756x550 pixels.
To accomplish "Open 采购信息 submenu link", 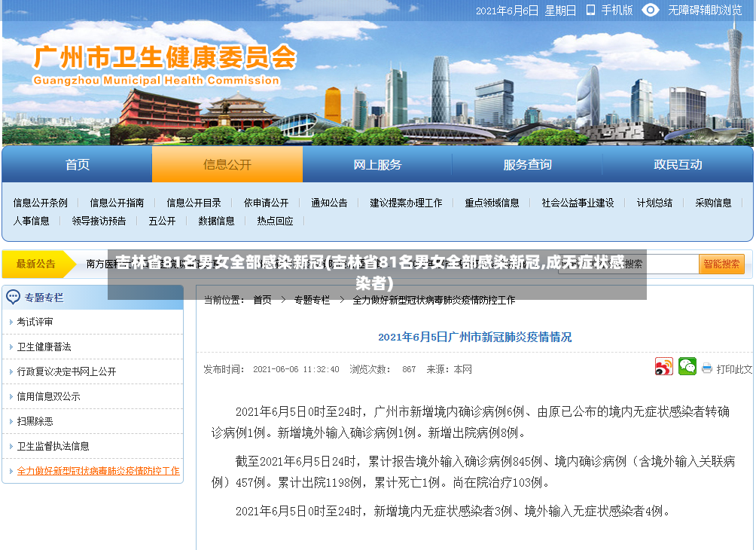I will [713, 203].
